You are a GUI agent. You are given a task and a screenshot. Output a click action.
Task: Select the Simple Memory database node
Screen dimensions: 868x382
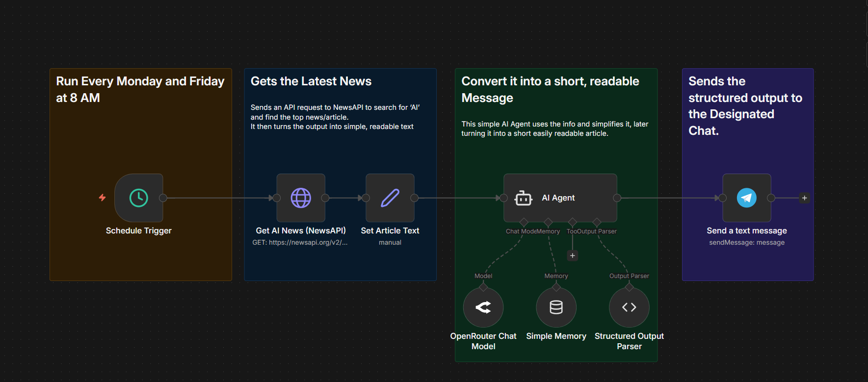click(x=556, y=307)
